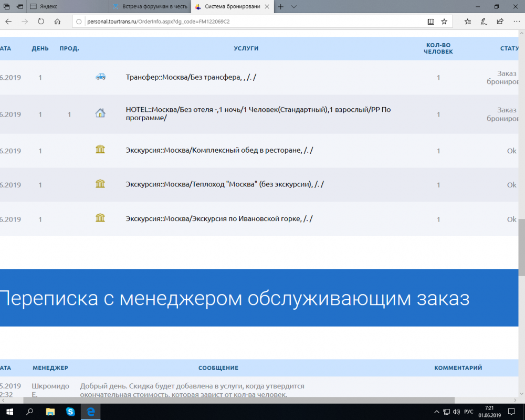Switch to the Встреча форумчан tab
This screenshot has width=525, height=420.
(x=150, y=7)
